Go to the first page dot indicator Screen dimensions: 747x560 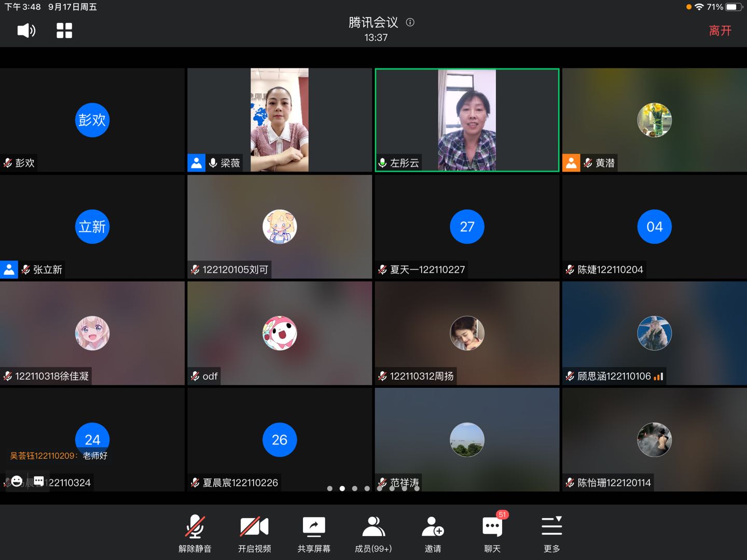[x=330, y=488]
